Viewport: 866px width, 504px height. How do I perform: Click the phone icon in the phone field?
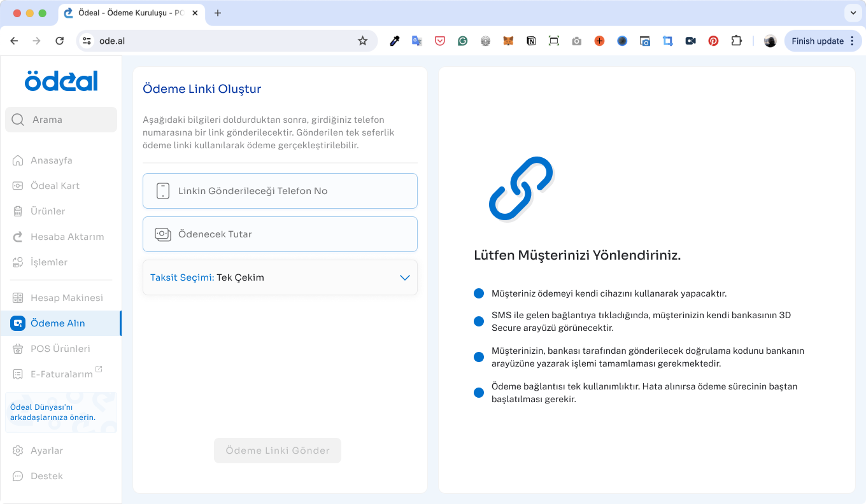tap(163, 191)
